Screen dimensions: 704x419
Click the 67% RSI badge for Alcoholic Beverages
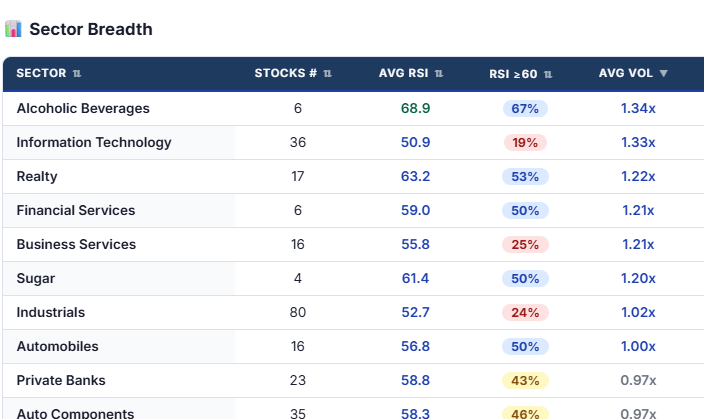click(x=525, y=109)
